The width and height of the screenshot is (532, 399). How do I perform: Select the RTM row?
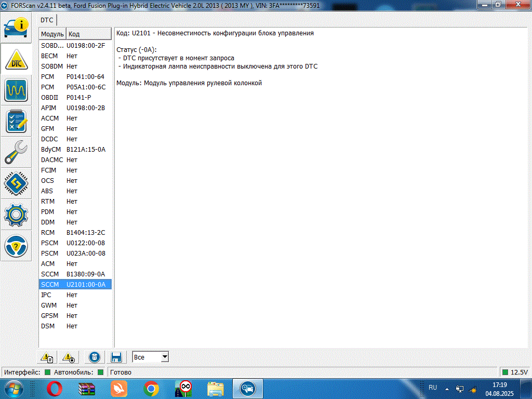[x=75, y=202]
